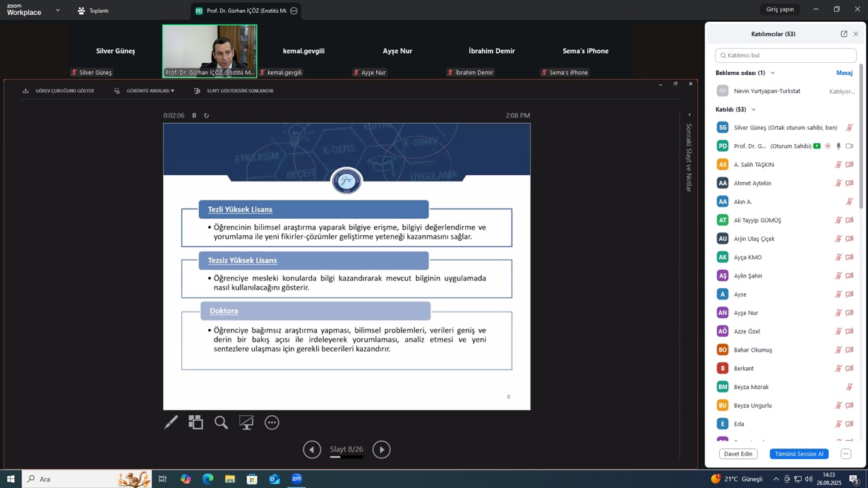Close the Katılımcılar panel
Image resolution: width=868 pixels, height=488 pixels.
click(855, 34)
